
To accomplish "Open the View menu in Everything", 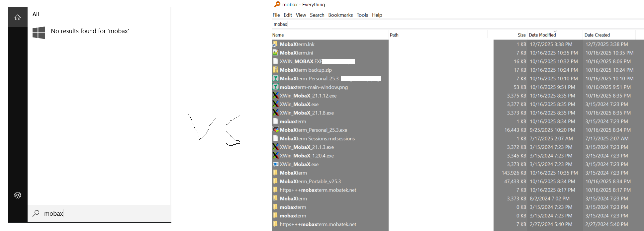I will pyautogui.click(x=301, y=15).
